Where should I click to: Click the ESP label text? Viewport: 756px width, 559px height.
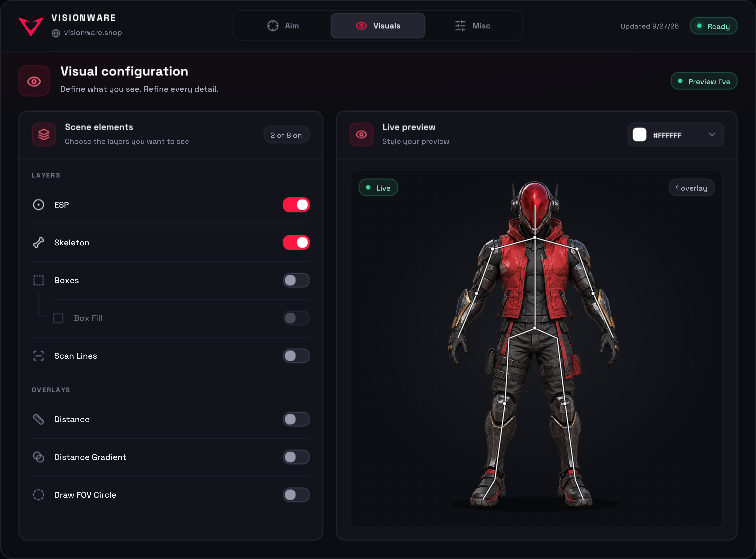[x=61, y=205]
